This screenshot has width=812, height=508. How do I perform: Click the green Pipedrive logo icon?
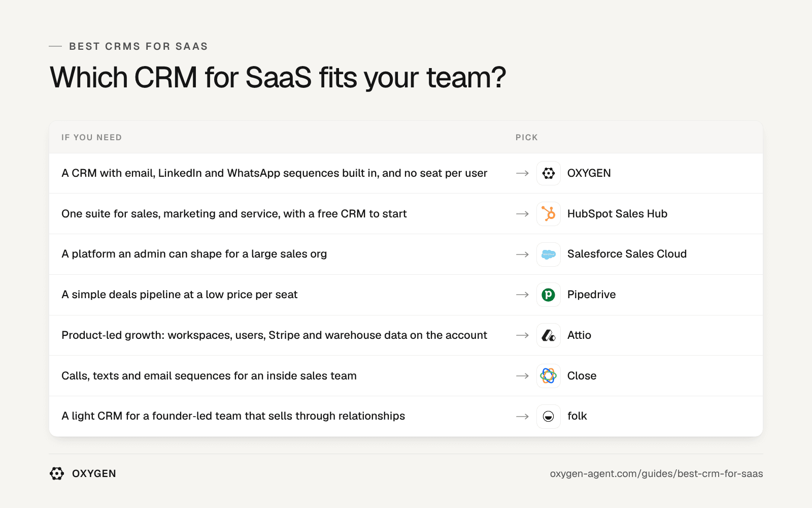549,295
